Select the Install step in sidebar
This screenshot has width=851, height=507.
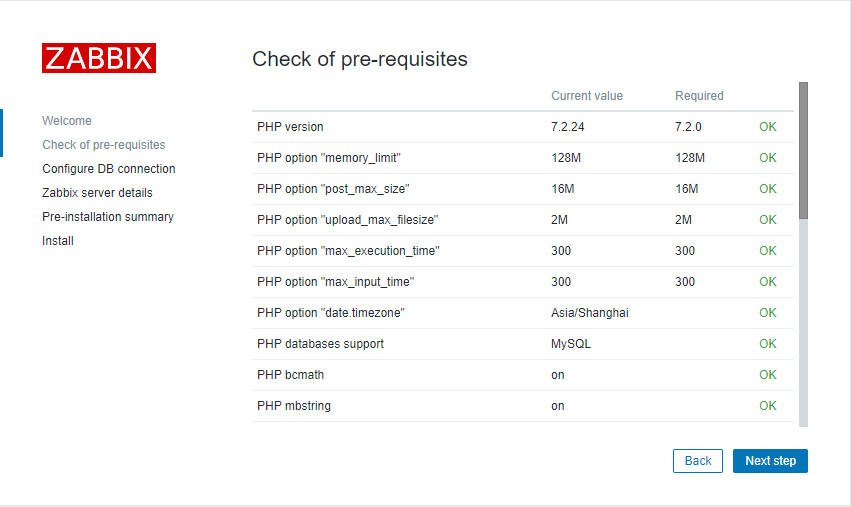click(x=58, y=241)
